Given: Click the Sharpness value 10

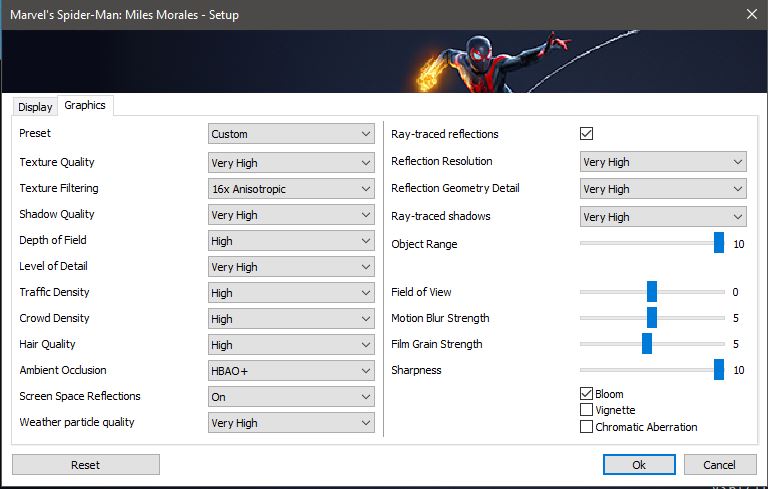Looking at the screenshot, I should [739, 370].
